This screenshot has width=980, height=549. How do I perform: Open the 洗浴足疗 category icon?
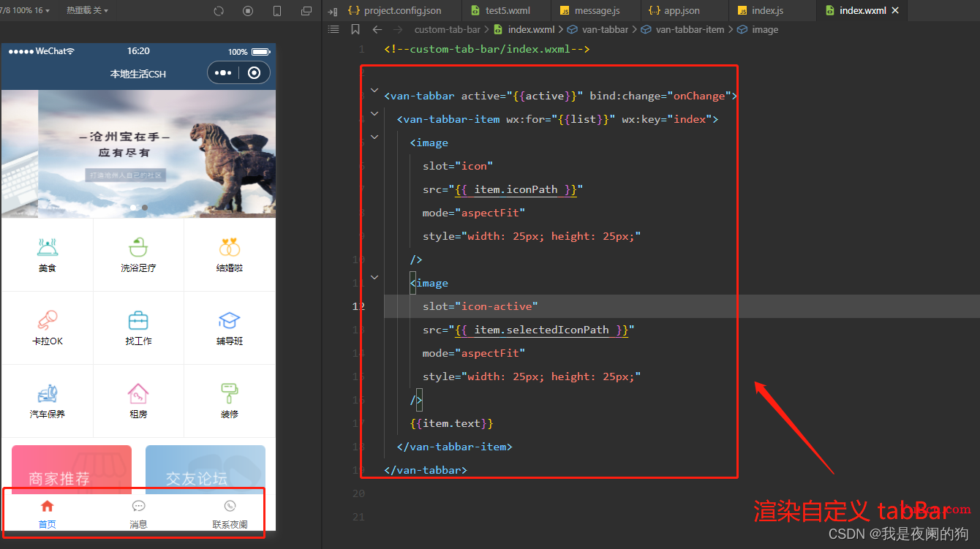pos(138,247)
